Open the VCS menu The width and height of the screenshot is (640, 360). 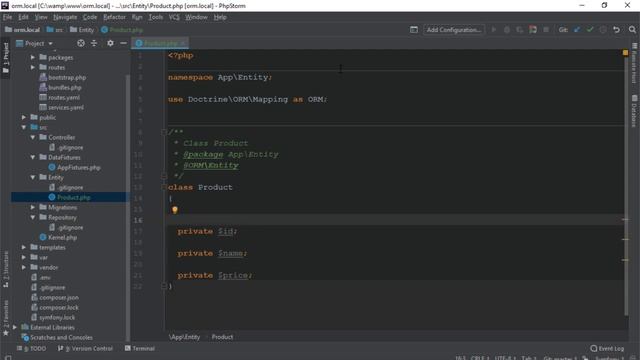pos(174,17)
